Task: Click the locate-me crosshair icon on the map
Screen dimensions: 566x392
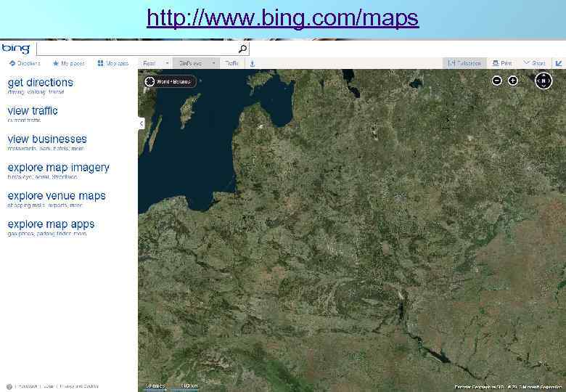Action: pyautogui.click(x=149, y=81)
